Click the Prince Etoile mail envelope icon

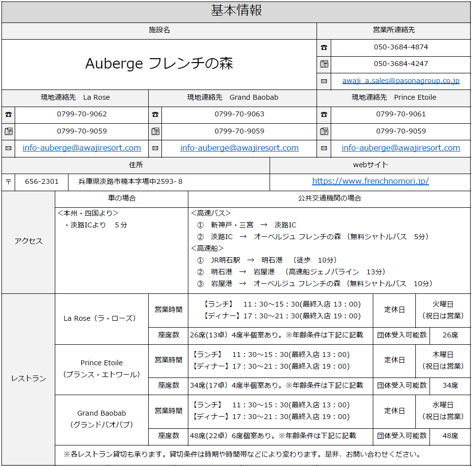pyautogui.click(x=324, y=148)
